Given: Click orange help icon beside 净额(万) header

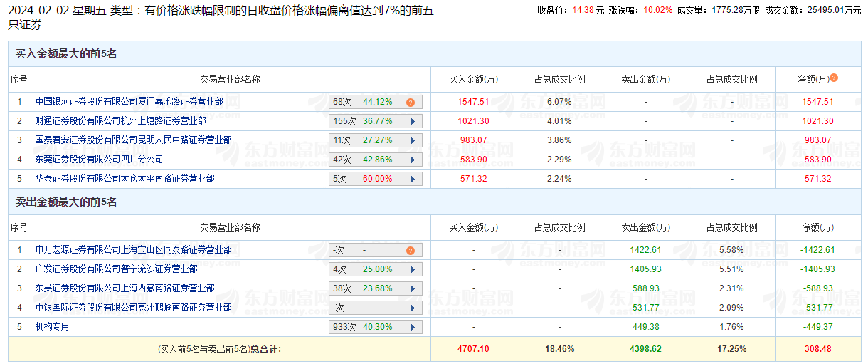Looking at the screenshot, I should [x=834, y=78].
